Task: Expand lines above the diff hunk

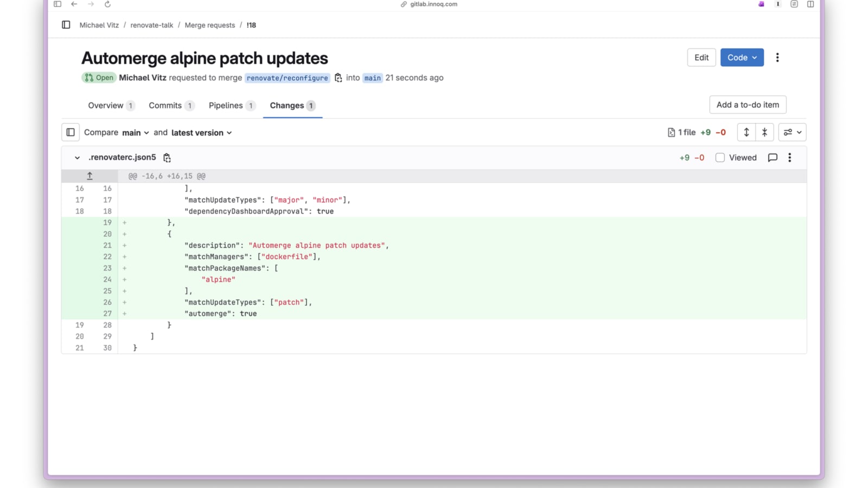Action: click(90, 176)
